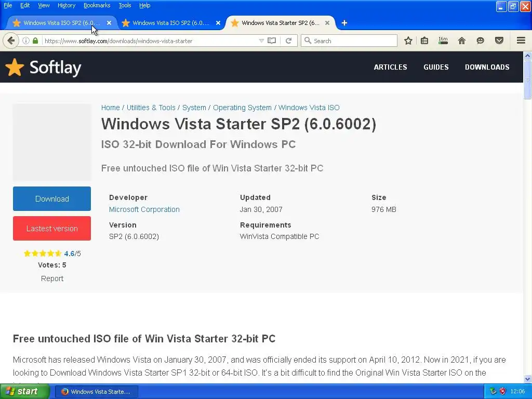532x399 pixels.
Task: Click Windows Vista Starte... taskbar button
Action: point(96,392)
